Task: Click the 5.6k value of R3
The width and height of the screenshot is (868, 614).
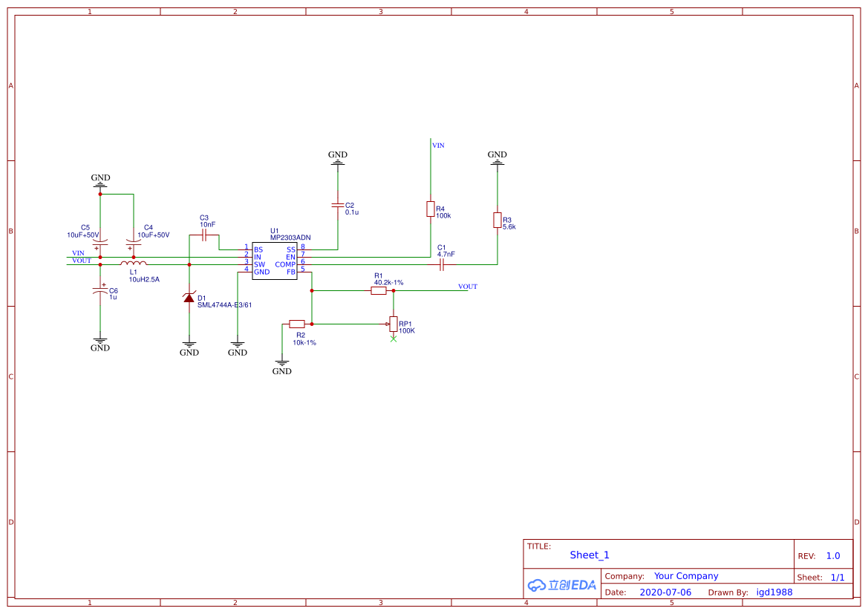Action: pos(509,227)
